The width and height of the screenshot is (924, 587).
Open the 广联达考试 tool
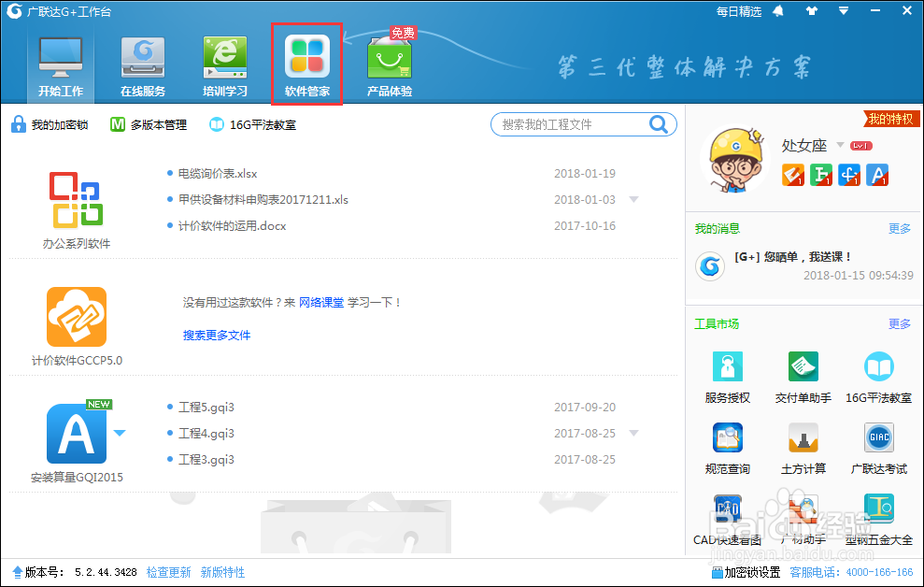click(x=878, y=449)
